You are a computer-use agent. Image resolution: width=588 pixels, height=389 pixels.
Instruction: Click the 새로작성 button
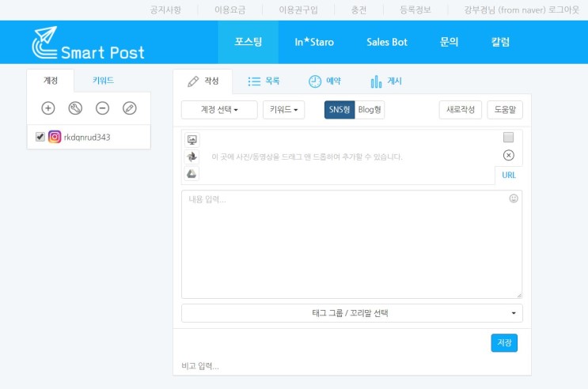click(x=461, y=110)
